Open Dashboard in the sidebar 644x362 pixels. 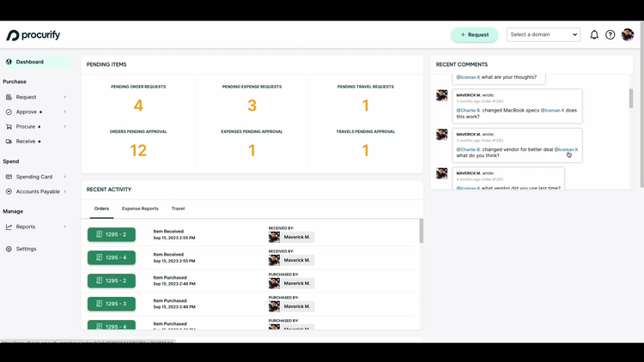click(37, 62)
